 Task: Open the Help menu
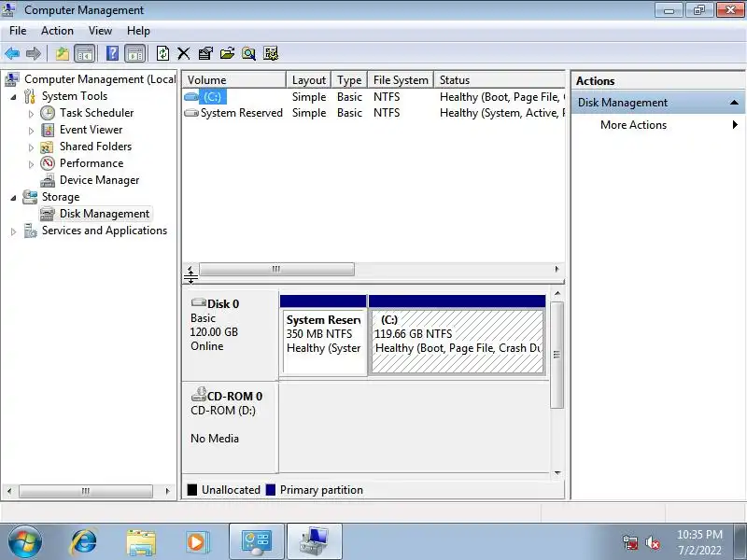(x=138, y=31)
